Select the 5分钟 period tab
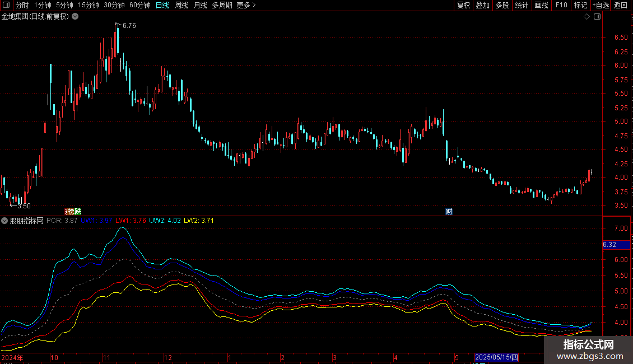 (64, 5)
